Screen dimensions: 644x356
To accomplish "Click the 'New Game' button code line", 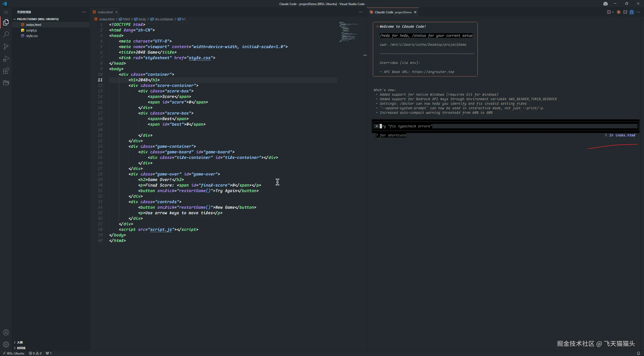I will pos(197,207).
